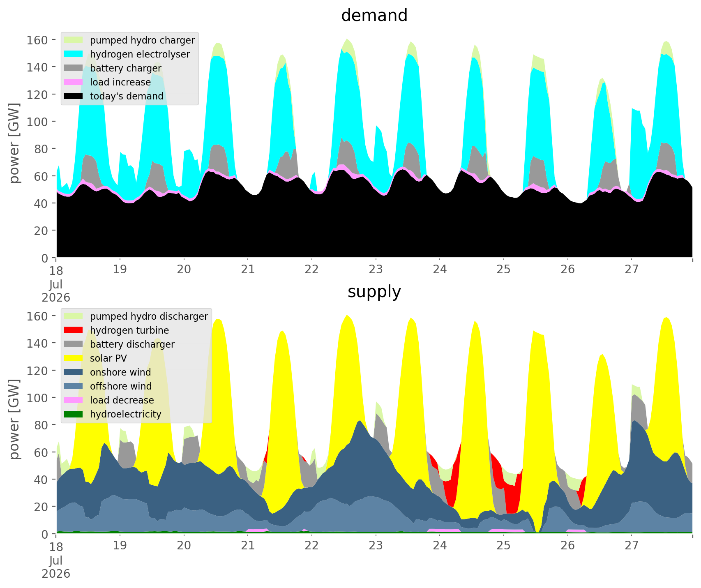The height and width of the screenshot is (588, 701).
Task: Click the 140 tick on the supply y-axis
Action: tap(37, 343)
